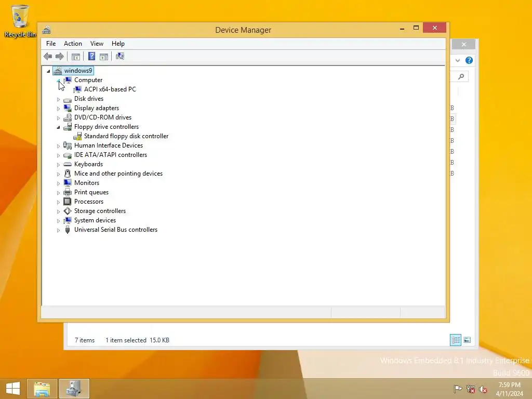532x399 pixels.
Task: Click the Device Manager taskbar button
Action: pyautogui.click(x=74, y=389)
